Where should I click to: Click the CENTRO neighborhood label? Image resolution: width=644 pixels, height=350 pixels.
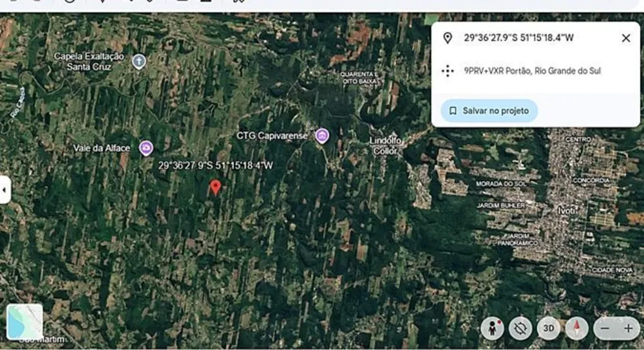[578, 140]
